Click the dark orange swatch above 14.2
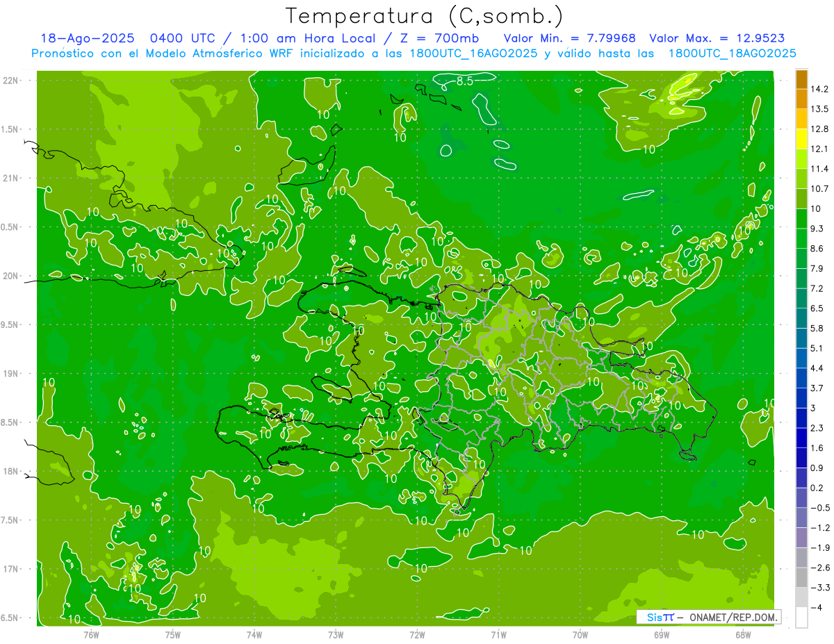This screenshot has width=834, height=644. pos(801,79)
